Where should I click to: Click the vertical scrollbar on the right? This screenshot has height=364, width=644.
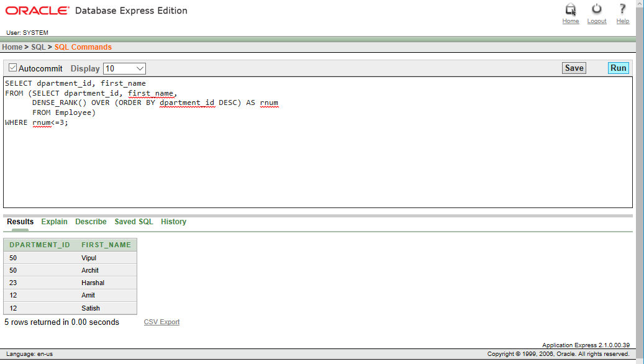point(640,181)
